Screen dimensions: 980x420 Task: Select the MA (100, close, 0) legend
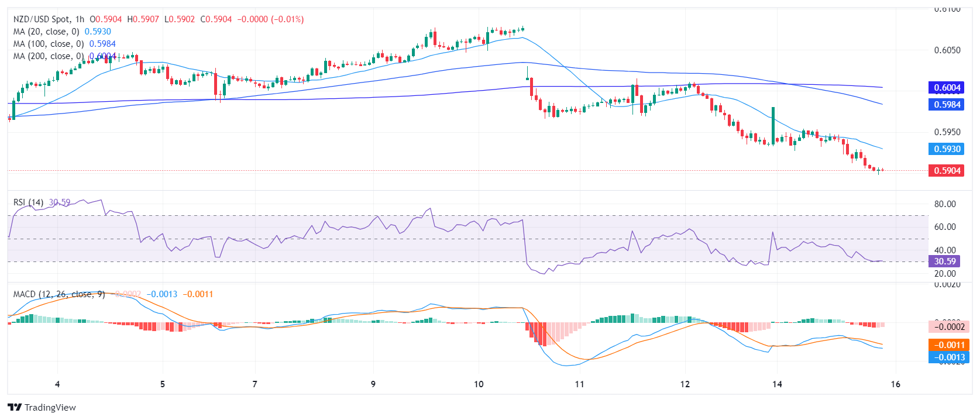tap(49, 44)
